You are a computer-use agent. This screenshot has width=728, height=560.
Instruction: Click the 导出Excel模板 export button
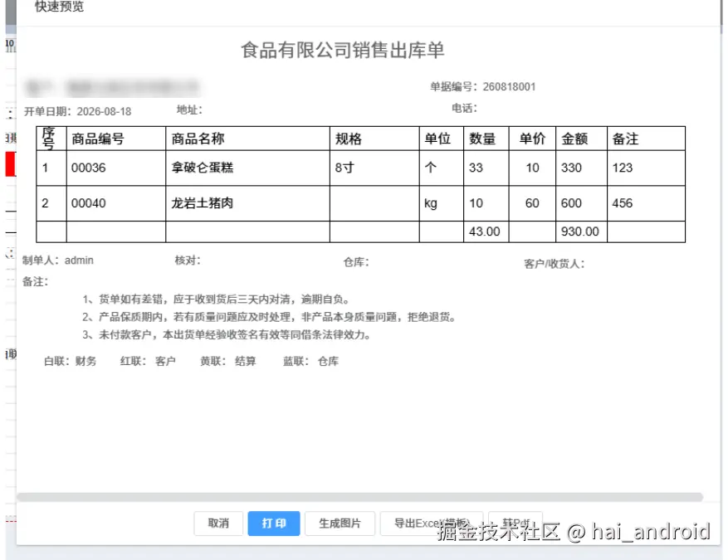click(x=432, y=523)
